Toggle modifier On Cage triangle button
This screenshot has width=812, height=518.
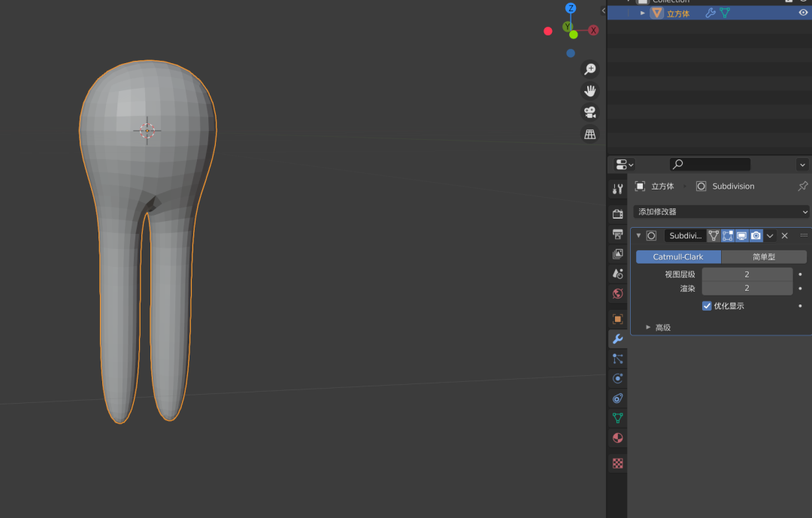coord(714,235)
